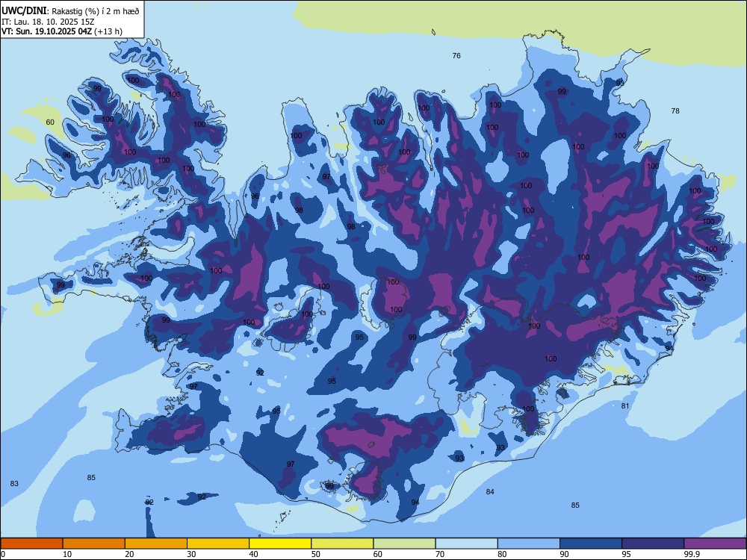Viewport: 747px width, 560px height.
Task: Click the 'IT: Lau. 18. 10. 2025 15Z' line
Action: click(48, 22)
